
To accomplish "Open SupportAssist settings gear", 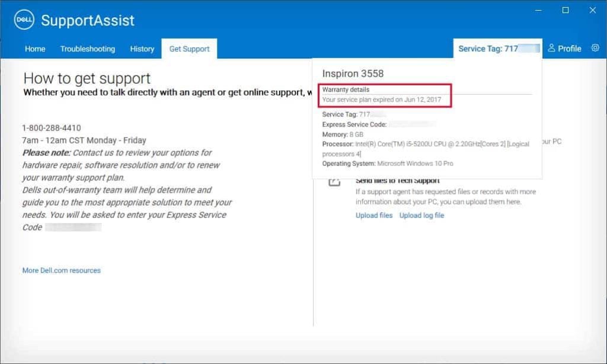I will [x=595, y=49].
